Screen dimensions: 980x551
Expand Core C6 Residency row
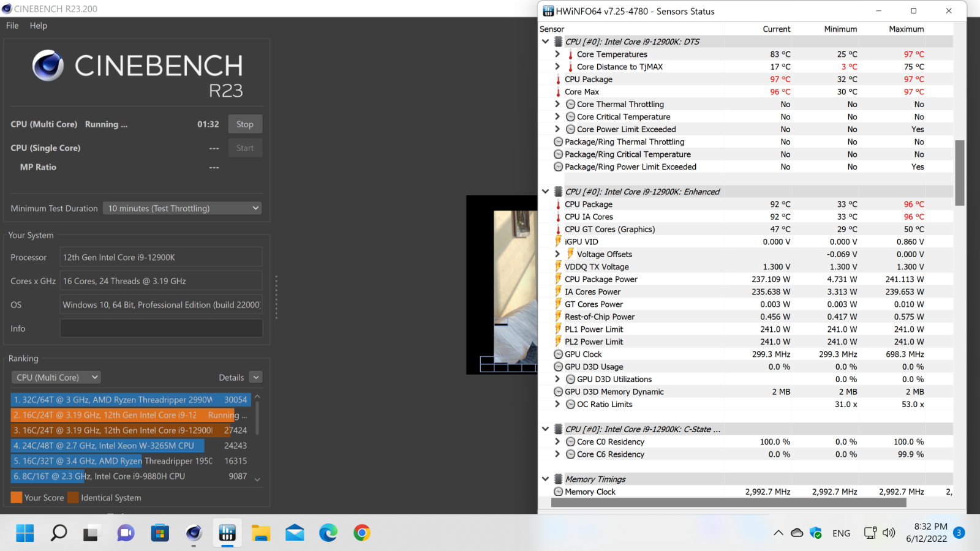coord(557,454)
